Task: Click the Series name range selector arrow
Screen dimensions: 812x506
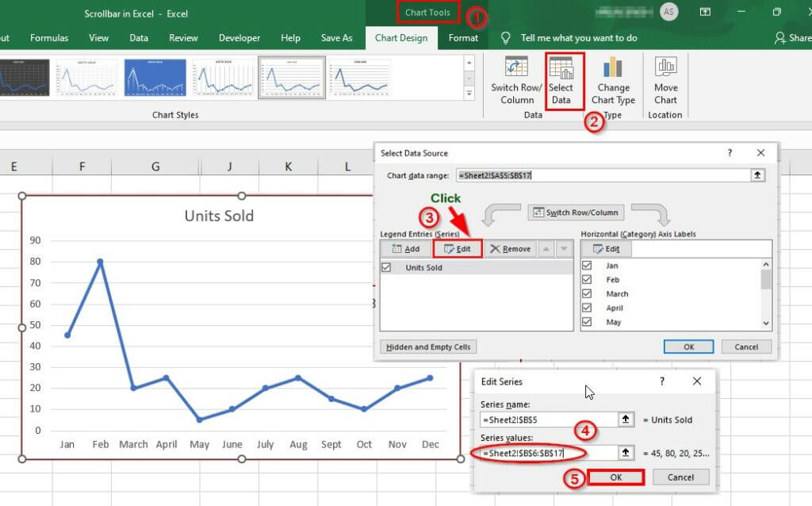Action: click(626, 419)
